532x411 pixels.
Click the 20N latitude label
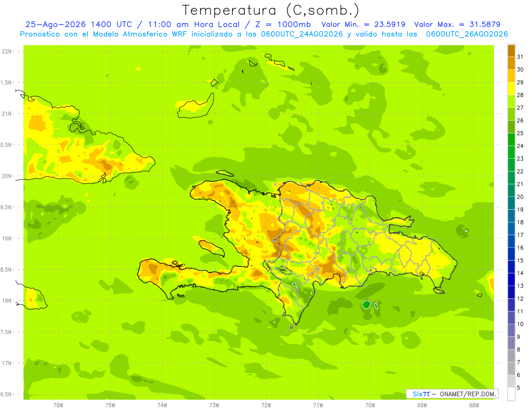pyautogui.click(x=8, y=176)
